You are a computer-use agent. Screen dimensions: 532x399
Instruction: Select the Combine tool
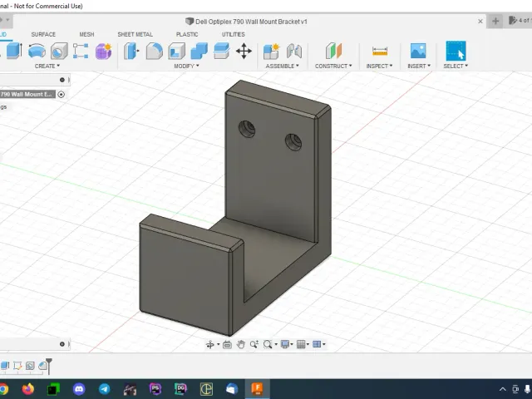pyautogui.click(x=199, y=52)
